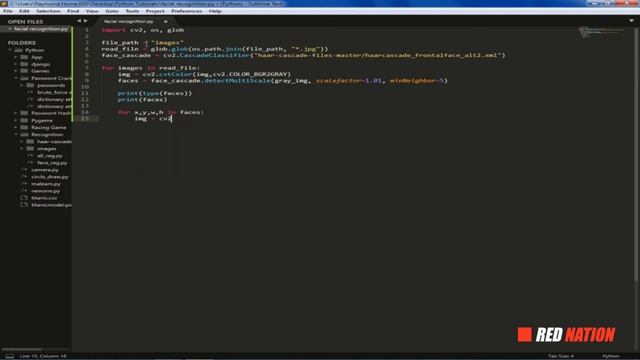Open the Preferences menu
The height and width of the screenshot is (360, 640).
[x=187, y=11]
